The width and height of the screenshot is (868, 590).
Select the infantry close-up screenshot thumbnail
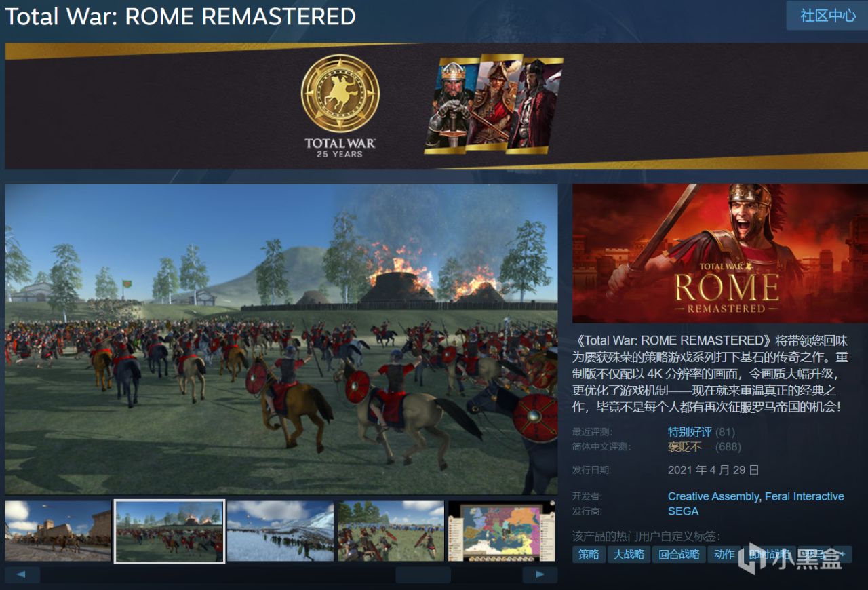pos(391,531)
